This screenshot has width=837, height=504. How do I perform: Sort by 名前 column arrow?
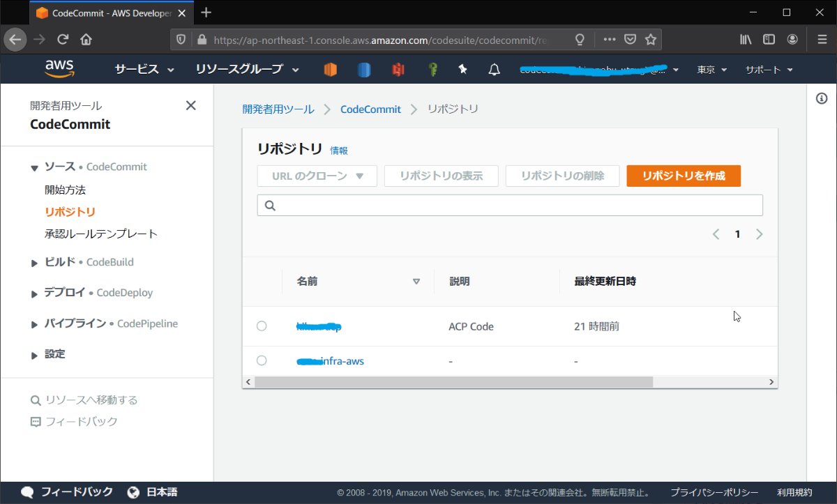(416, 282)
